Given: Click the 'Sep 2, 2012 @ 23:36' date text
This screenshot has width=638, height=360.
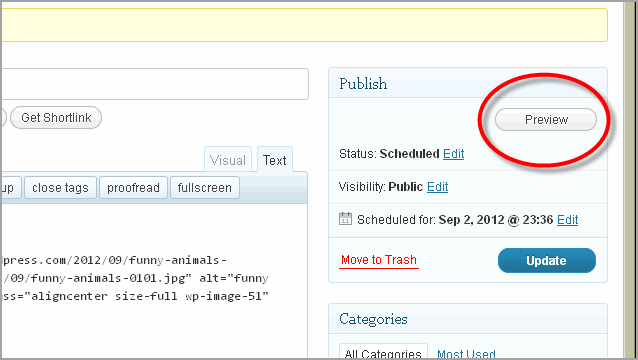Looking at the screenshot, I should (x=496, y=220).
